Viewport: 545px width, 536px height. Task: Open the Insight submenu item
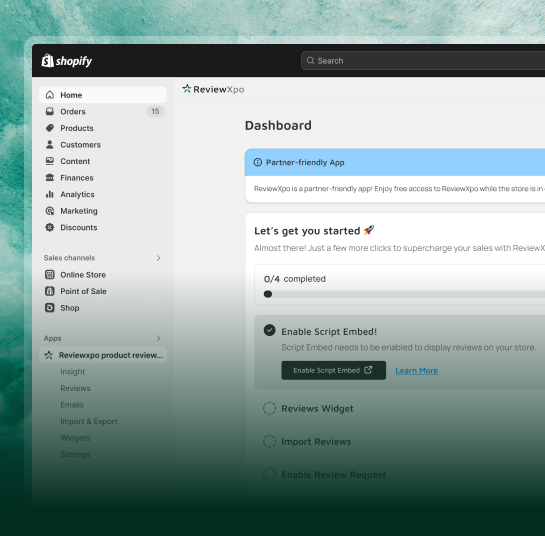click(72, 372)
